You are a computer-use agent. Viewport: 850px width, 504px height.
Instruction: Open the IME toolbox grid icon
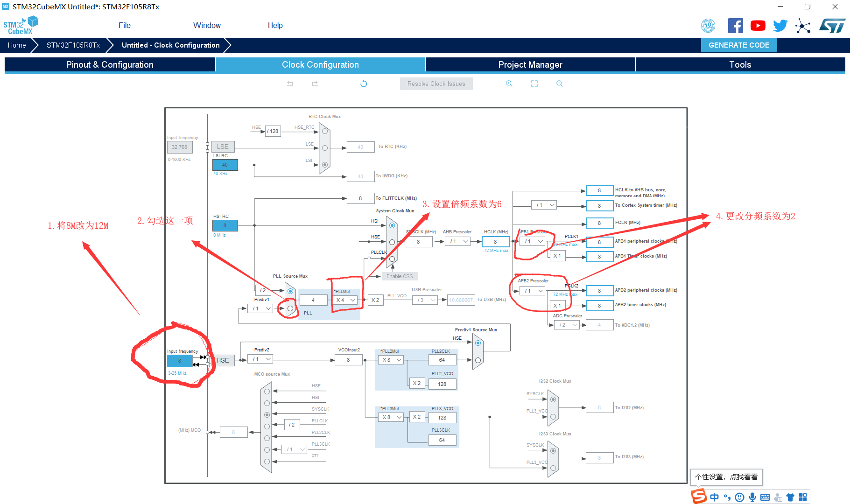[803, 497]
